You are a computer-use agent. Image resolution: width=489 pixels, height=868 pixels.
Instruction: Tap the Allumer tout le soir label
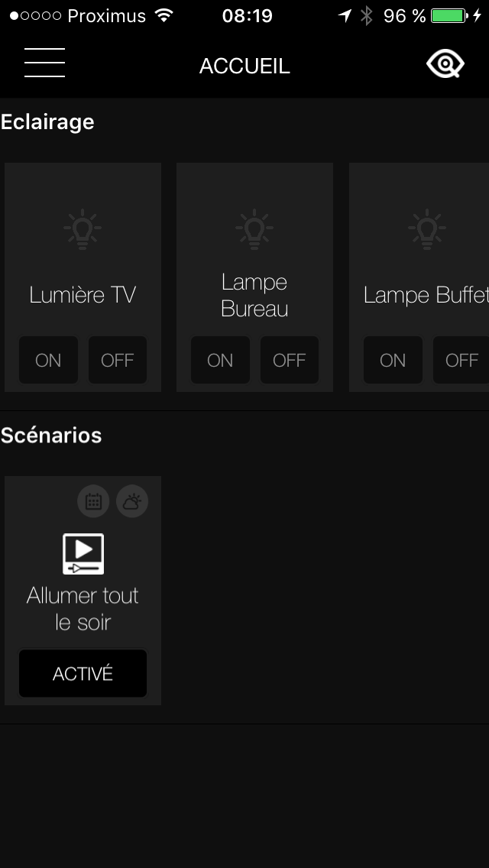click(83, 608)
